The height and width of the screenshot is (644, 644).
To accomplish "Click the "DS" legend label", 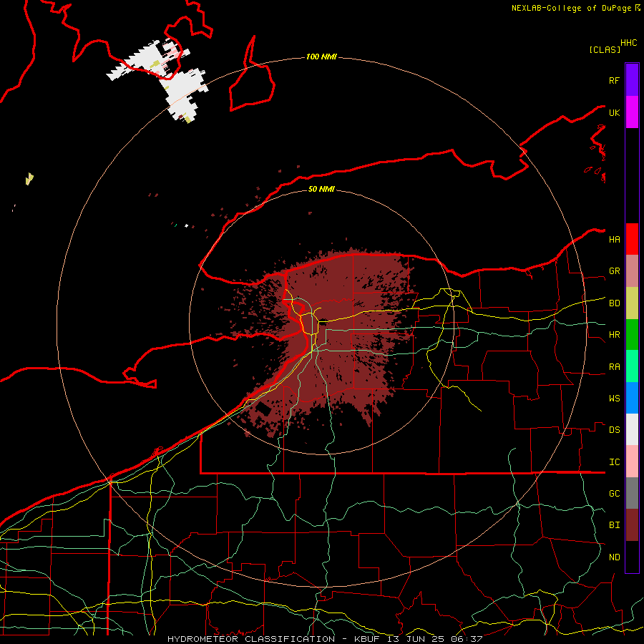I will (x=614, y=430).
